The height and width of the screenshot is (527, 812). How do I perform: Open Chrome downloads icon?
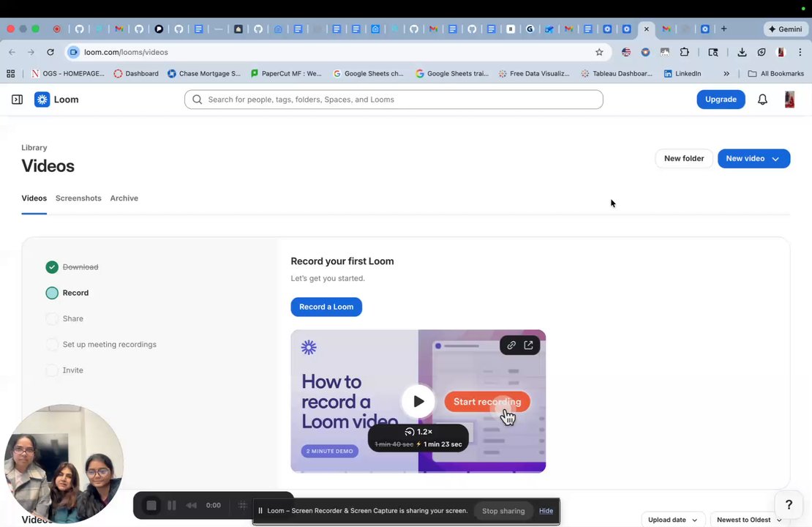pyautogui.click(x=742, y=52)
